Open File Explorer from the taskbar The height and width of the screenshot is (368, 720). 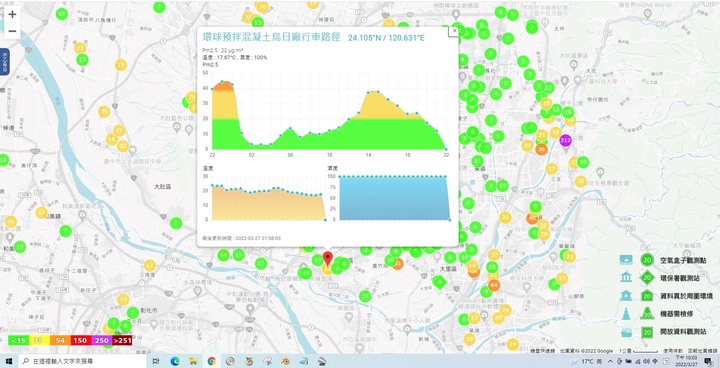coord(193,361)
